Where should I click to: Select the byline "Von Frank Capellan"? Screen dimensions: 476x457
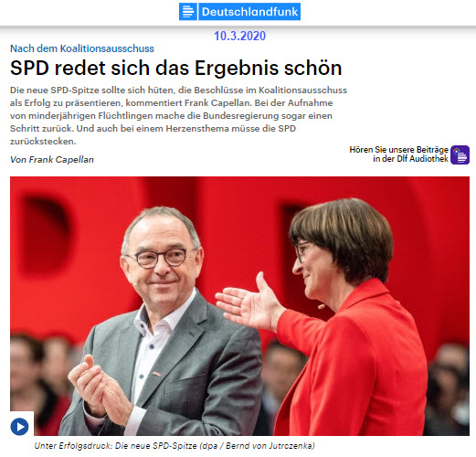(x=52, y=160)
